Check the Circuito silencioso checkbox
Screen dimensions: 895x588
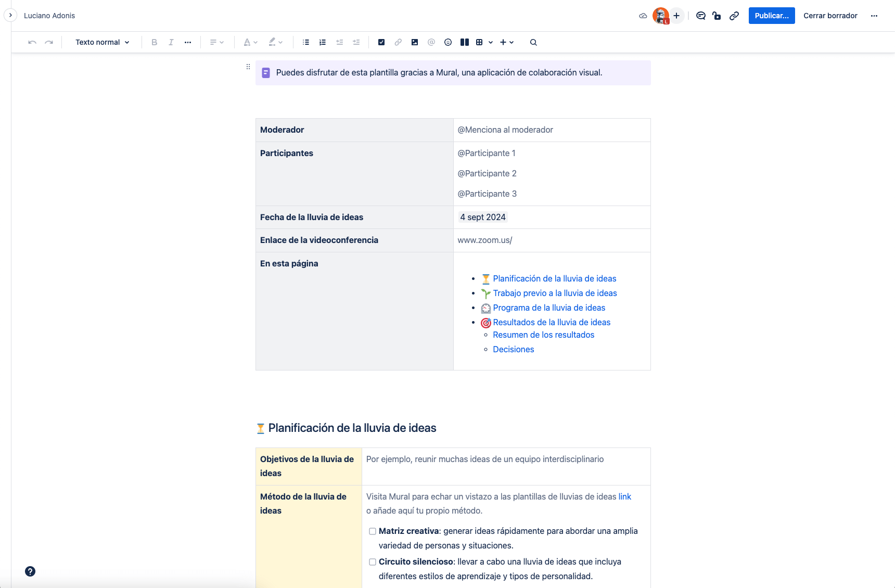[x=372, y=562]
